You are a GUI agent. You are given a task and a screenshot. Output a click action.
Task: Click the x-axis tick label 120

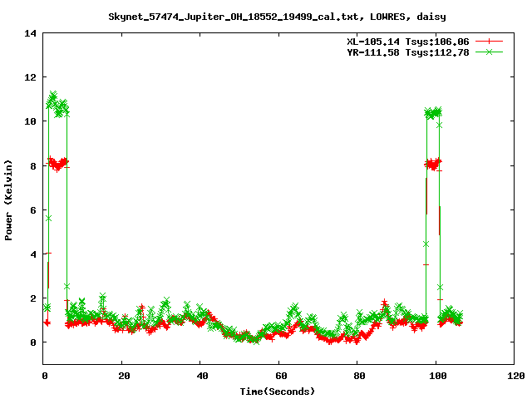coord(516,376)
